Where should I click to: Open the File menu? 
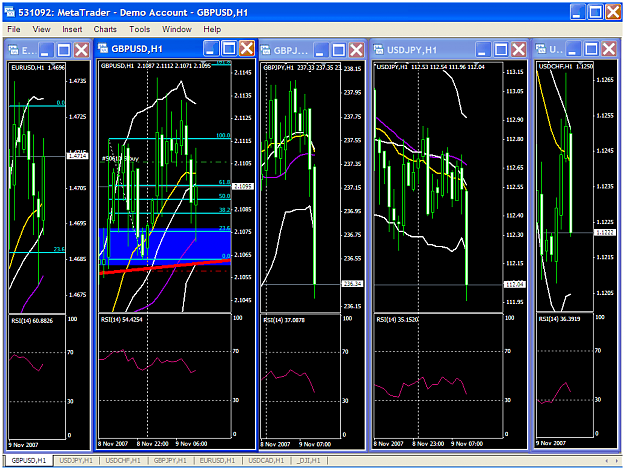(14, 29)
